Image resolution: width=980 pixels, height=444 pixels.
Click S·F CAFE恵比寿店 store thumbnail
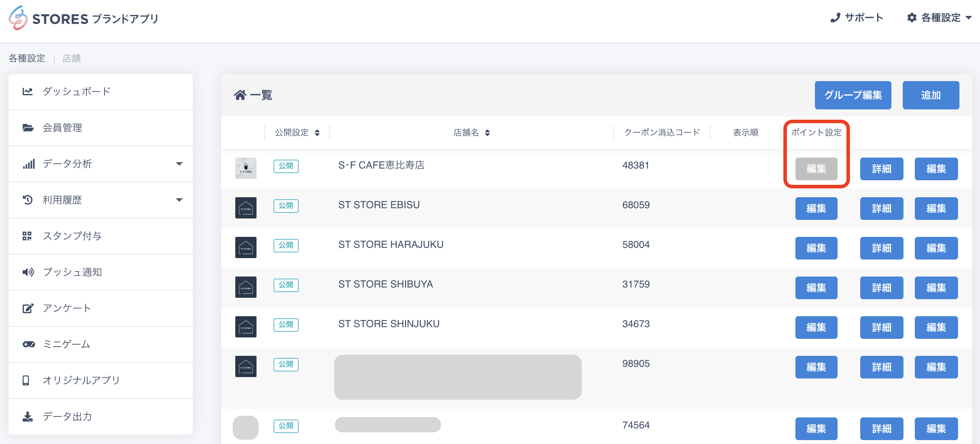coord(246,168)
